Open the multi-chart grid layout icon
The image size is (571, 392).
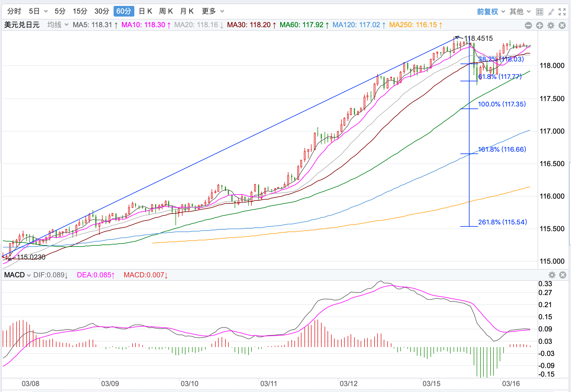click(540, 12)
